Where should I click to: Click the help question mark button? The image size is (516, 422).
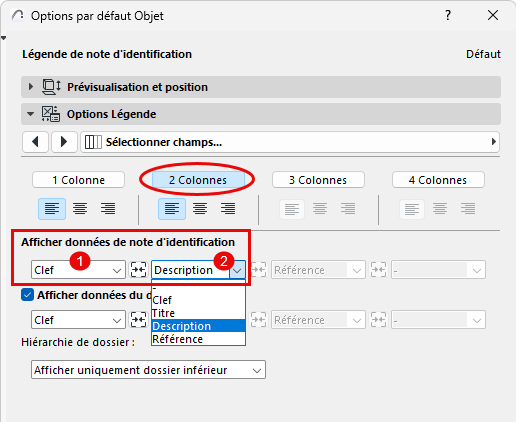pos(448,15)
